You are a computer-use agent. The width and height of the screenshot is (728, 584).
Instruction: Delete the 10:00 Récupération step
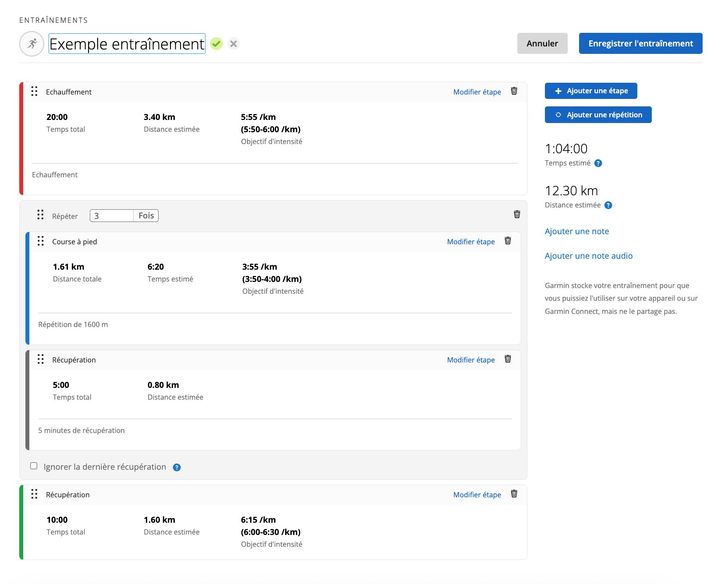514,494
